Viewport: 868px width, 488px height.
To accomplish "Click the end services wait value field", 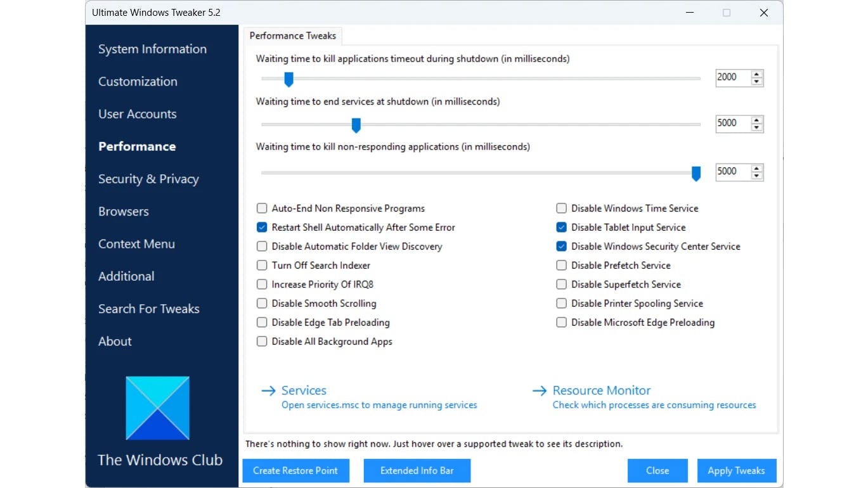I will (x=733, y=124).
